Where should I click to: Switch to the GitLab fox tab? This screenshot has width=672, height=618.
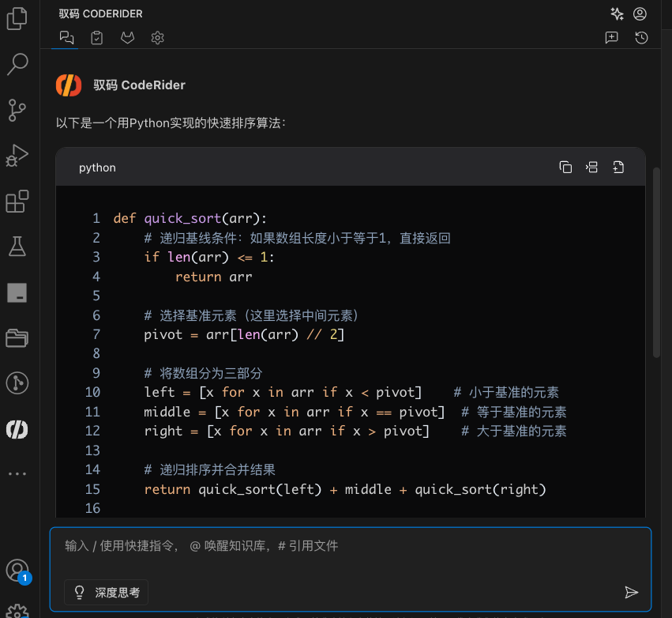click(x=127, y=38)
